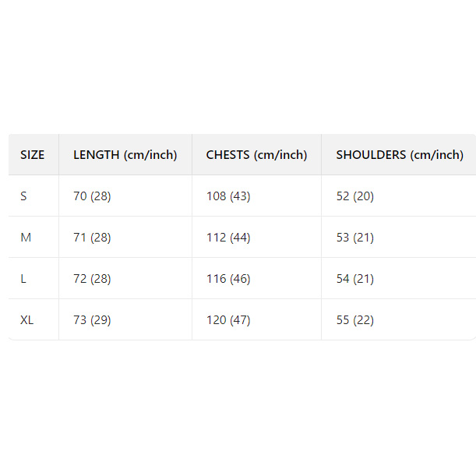This screenshot has height=476, width=476.
Task: Select the LENGTH (cm/inch) column header
Action: coord(125,155)
